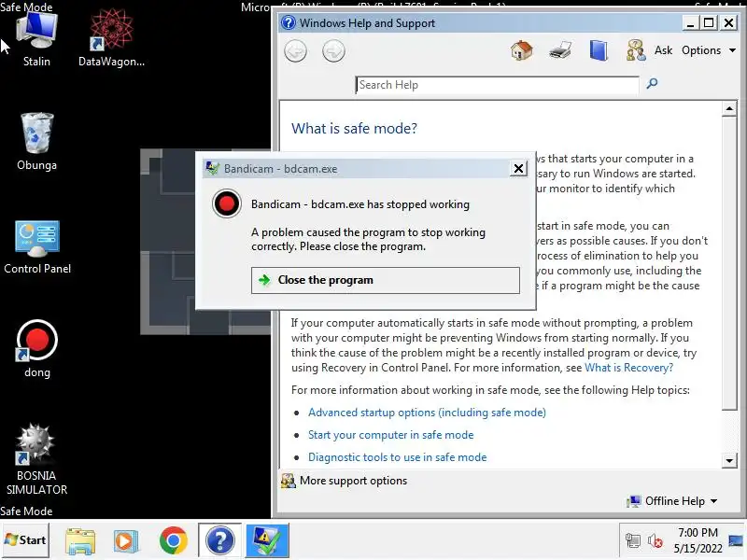Open Google Chrome from taskbar
The image size is (747, 560).
174,540
